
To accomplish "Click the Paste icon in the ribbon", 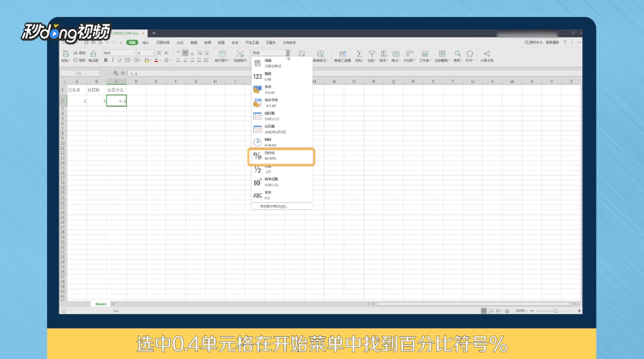I will point(65,54).
